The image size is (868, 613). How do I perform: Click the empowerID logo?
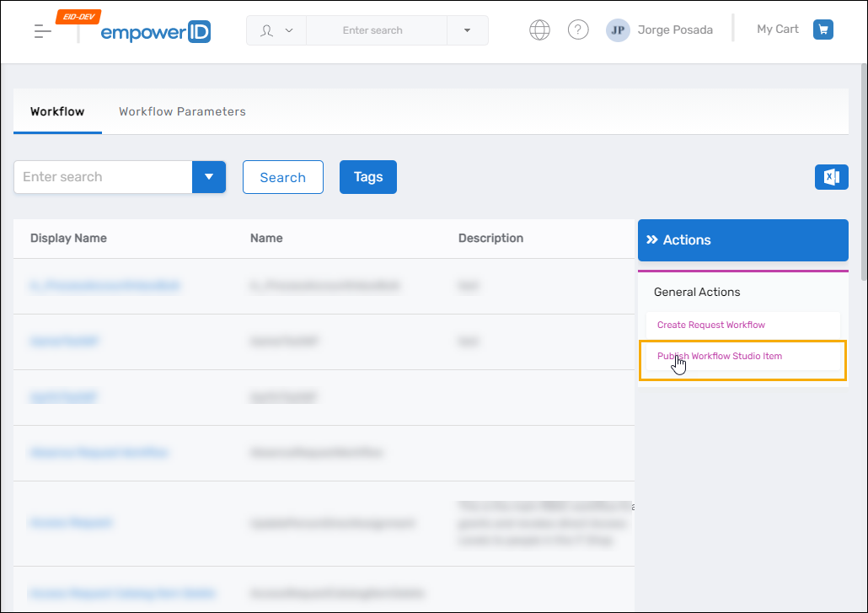point(155,32)
